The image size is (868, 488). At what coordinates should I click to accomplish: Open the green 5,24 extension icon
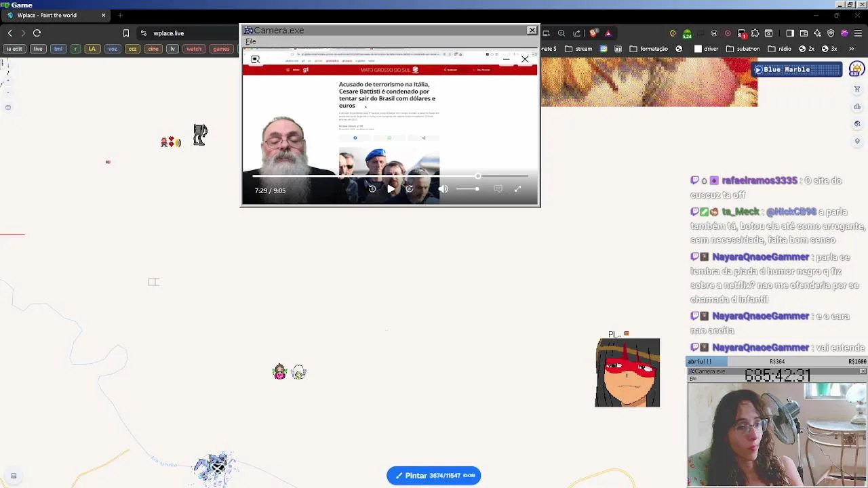coord(687,34)
